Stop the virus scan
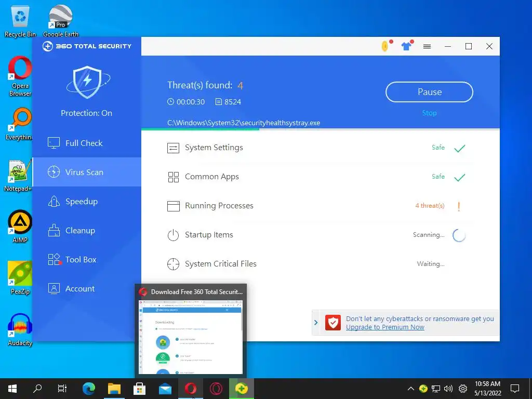The width and height of the screenshot is (532, 399). coord(429,113)
